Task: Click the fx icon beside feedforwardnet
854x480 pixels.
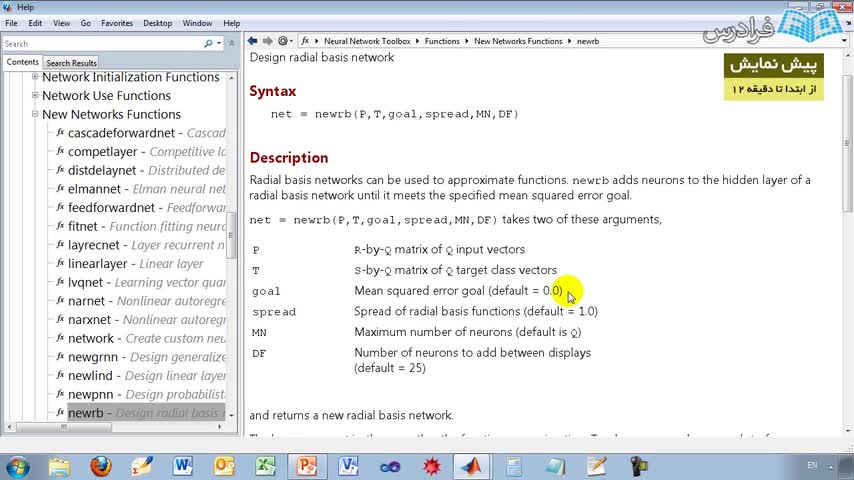Action: [60, 207]
